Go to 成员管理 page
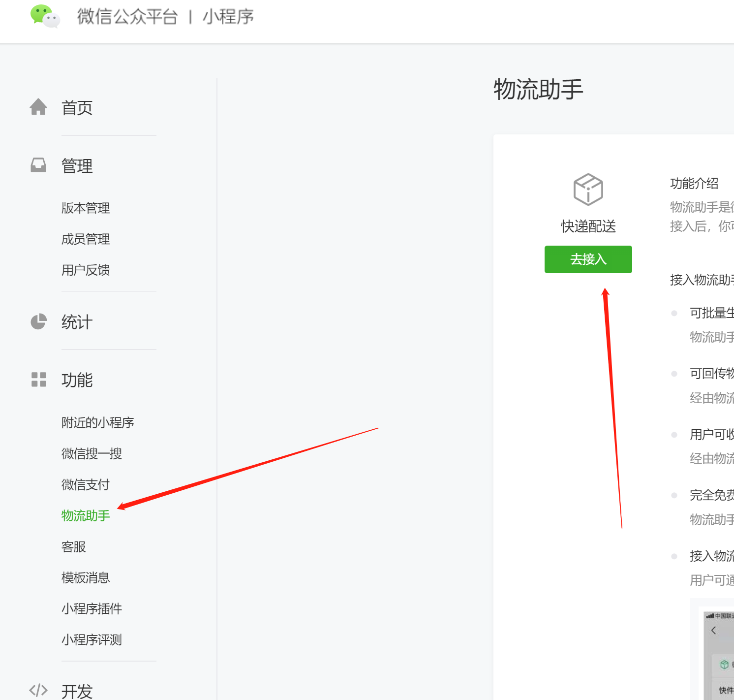Screen dimensions: 734x700 tap(86, 239)
